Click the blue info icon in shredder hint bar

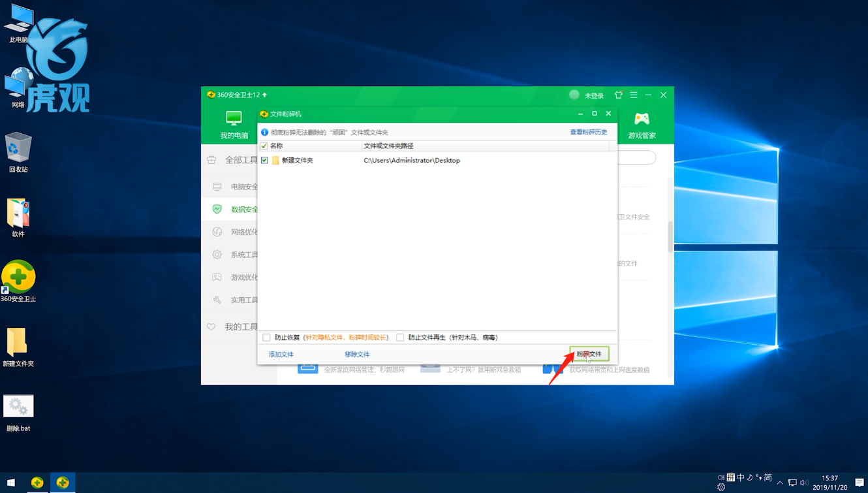[x=264, y=132]
